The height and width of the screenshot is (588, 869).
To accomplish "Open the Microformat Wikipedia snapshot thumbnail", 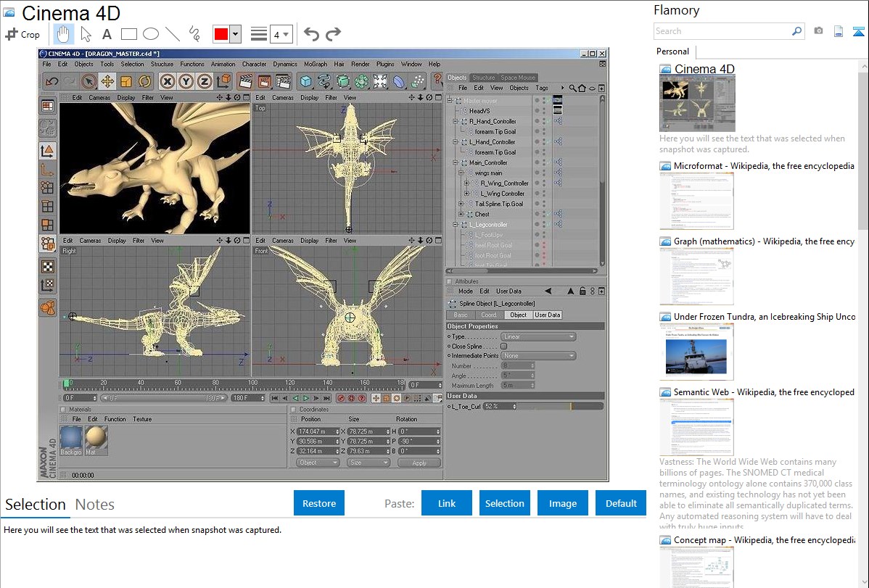I will point(696,201).
